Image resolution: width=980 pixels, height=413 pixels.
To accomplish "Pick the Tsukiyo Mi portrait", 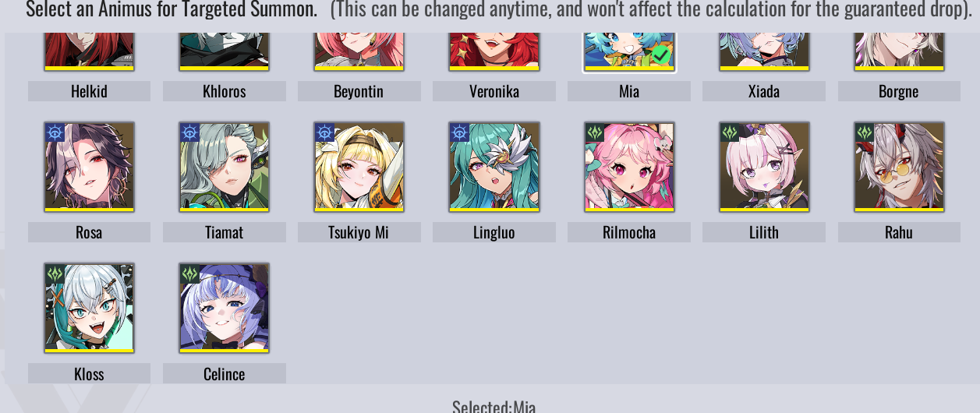I will (359, 167).
